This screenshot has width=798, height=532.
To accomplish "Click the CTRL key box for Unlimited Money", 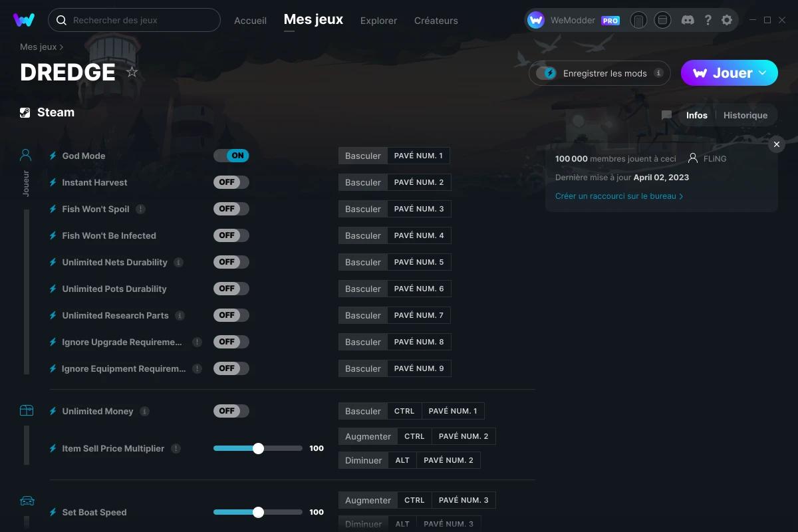I will coord(404,411).
